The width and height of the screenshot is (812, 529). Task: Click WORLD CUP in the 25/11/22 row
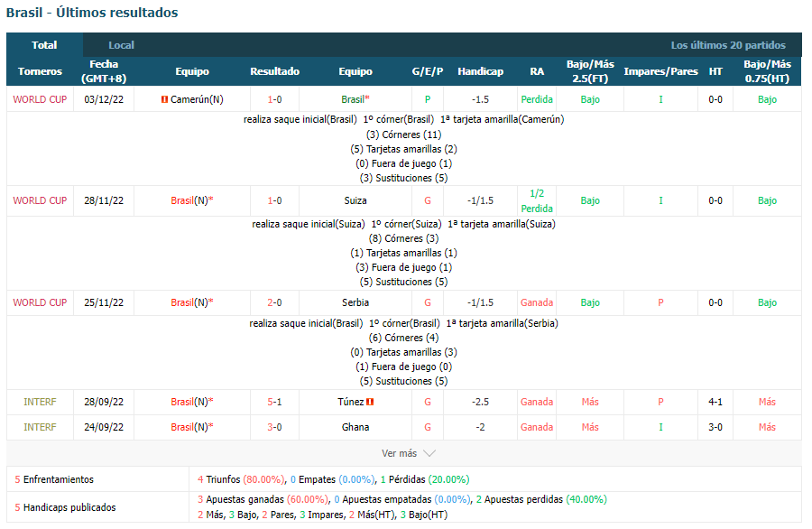point(40,302)
